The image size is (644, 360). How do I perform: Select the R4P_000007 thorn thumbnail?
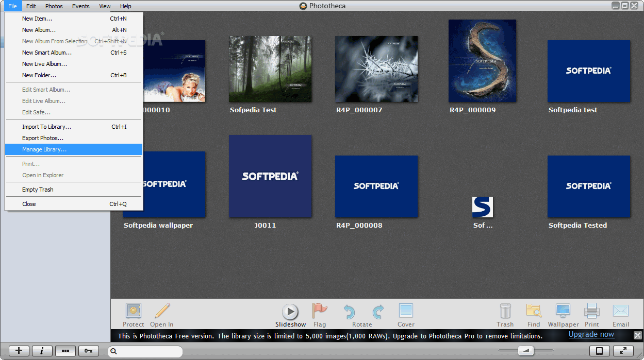pyautogui.click(x=376, y=69)
